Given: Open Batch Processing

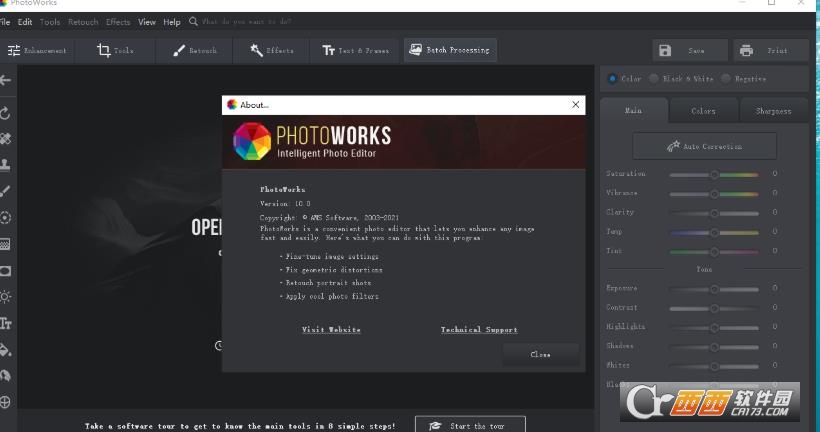Looking at the screenshot, I should tap(450, 50).
